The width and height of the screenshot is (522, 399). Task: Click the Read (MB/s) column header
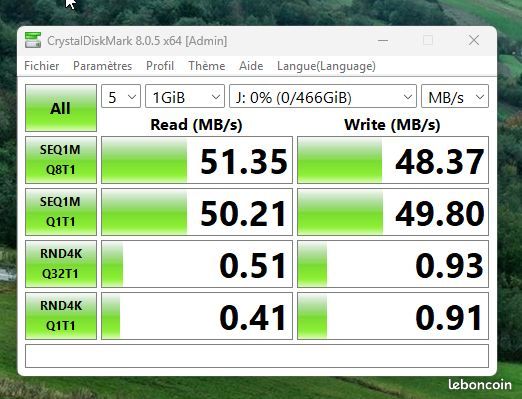coord(196,125)
